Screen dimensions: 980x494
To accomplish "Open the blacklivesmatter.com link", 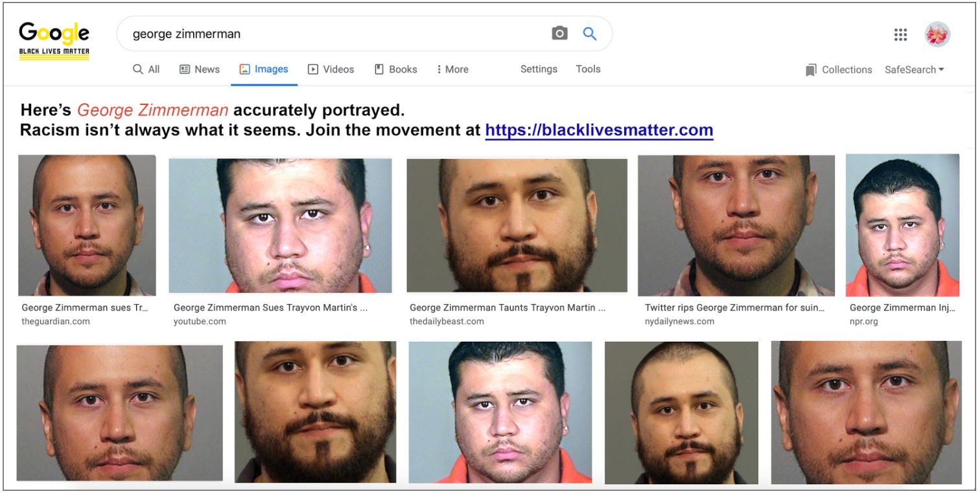I will 599,130.
